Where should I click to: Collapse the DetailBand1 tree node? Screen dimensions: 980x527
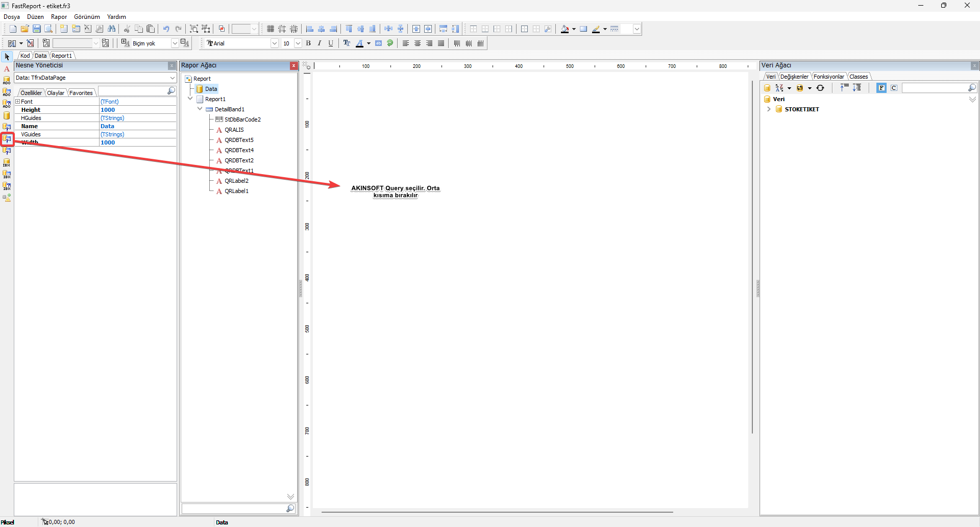click(x=200, y=109)
